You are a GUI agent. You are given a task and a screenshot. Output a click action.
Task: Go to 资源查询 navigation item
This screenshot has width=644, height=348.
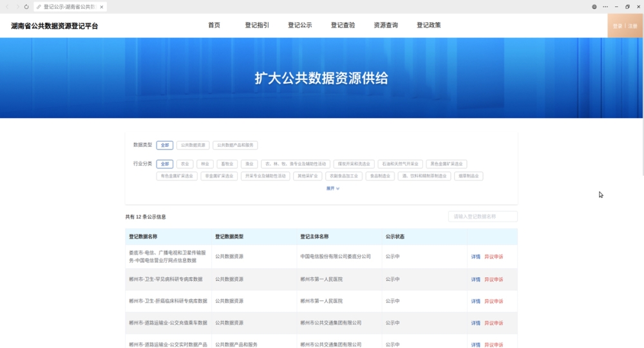[386, 26]
